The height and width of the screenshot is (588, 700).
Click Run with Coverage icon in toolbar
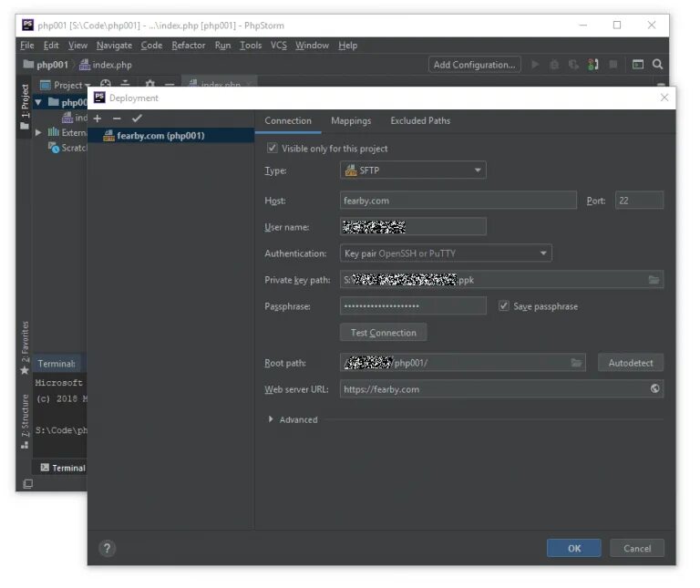573,65
